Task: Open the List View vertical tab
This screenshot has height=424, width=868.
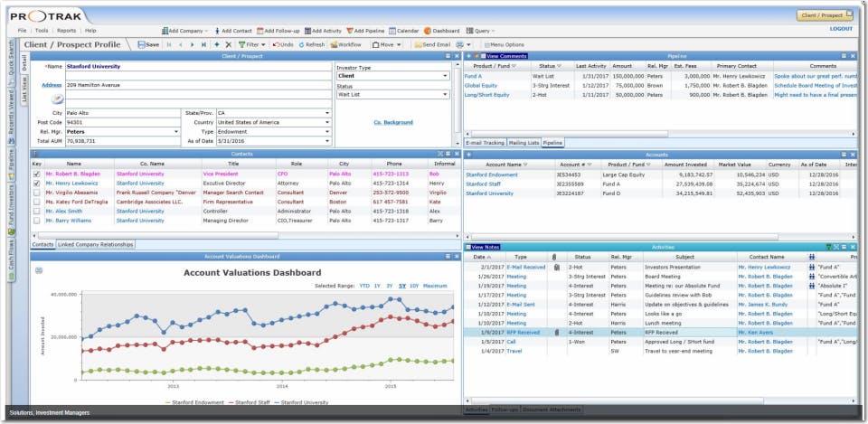Action: click(x=24, y=89)
